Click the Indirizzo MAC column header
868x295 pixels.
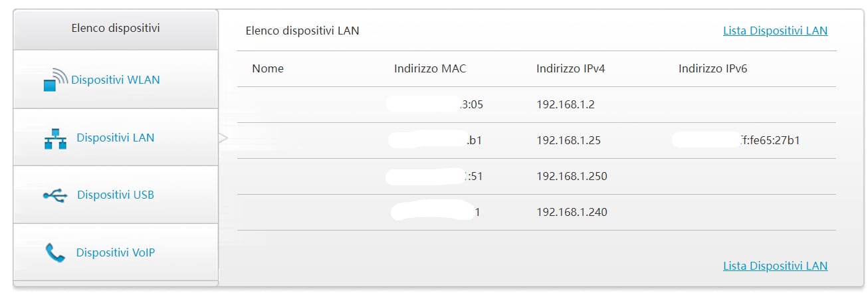click(430, 68)
